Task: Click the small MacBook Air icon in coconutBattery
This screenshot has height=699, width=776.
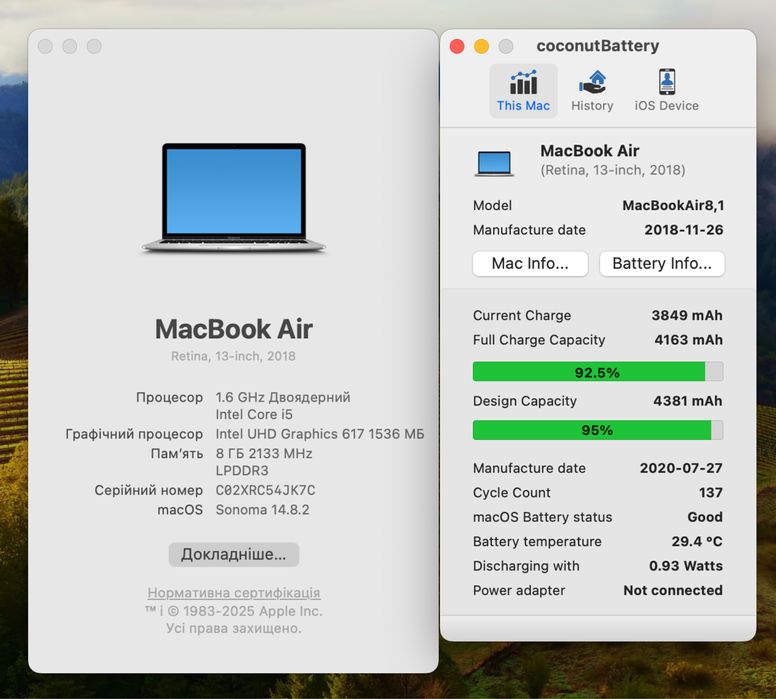Action: point(494,163)
